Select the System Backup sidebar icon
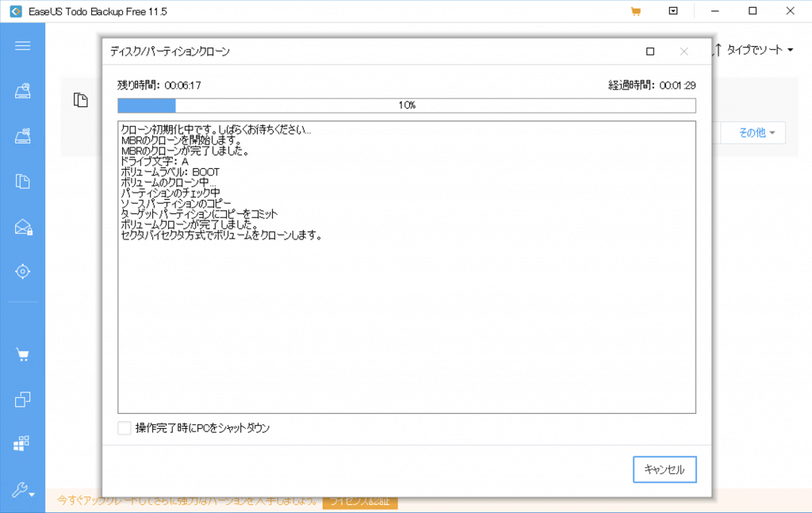812x513 pixels. pos(22,136)
